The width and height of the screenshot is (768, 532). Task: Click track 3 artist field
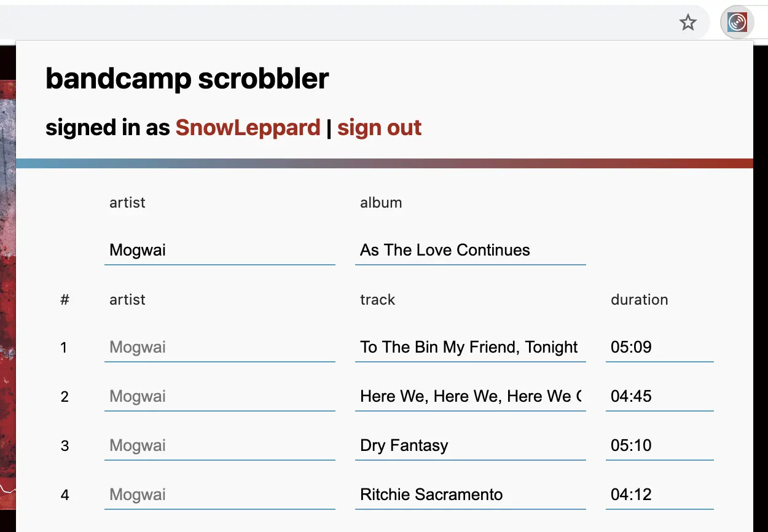[x=219, y=446]
